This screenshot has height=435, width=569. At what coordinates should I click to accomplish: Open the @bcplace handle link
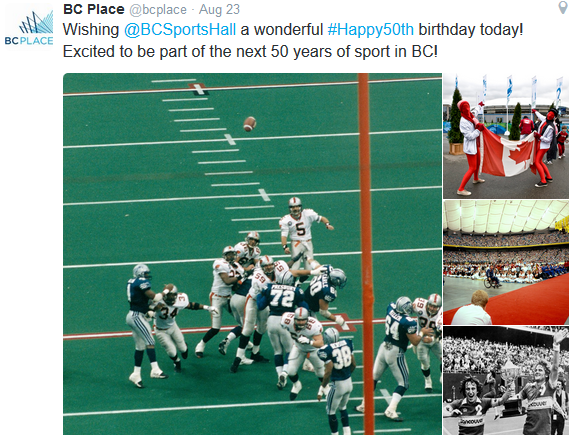[158, 9]
